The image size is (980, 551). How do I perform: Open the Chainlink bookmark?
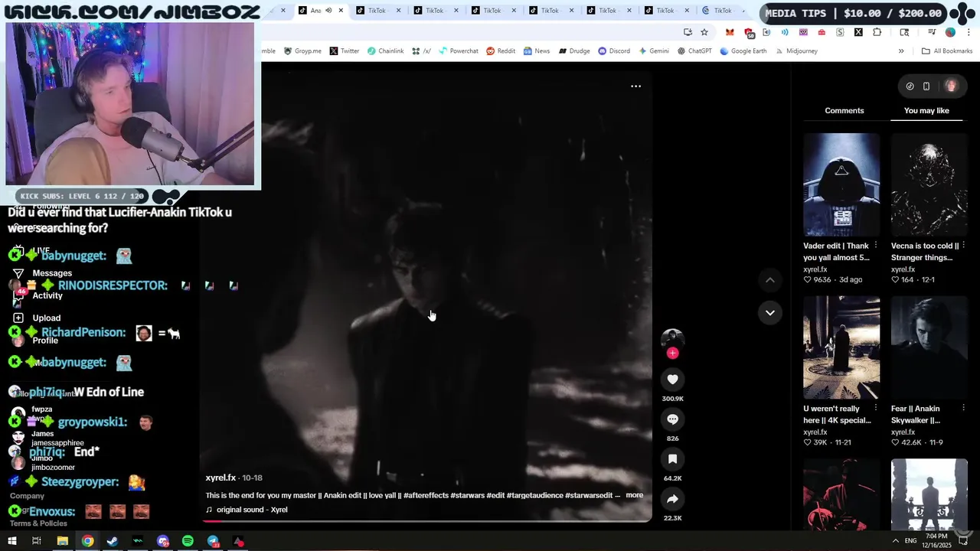tap(385, 51)
